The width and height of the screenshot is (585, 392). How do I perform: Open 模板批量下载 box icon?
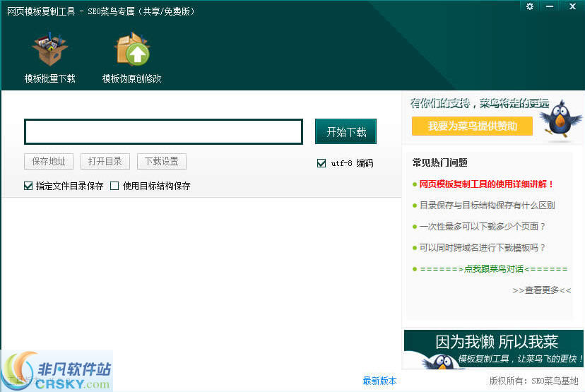50,49
